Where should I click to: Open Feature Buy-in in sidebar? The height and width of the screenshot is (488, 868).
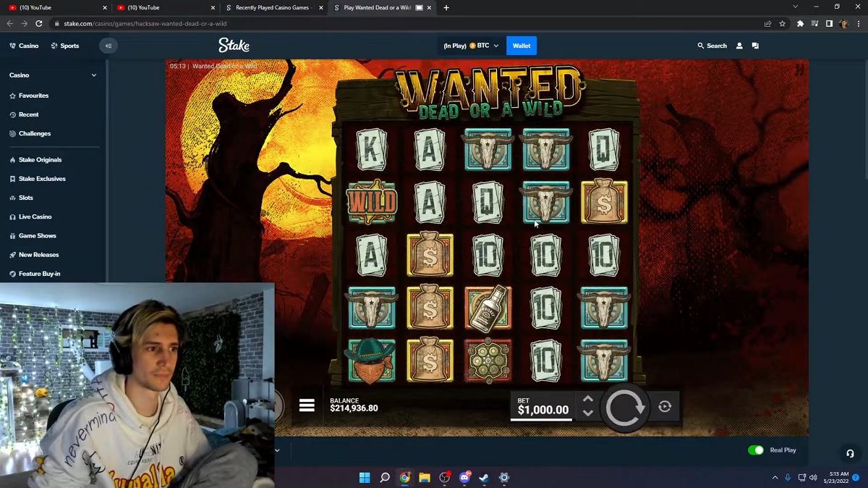coord(35,274)
